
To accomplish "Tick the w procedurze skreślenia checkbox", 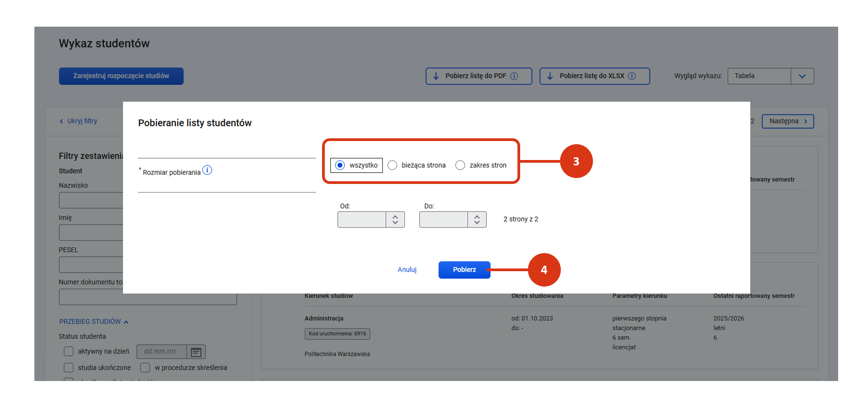I will (145, 367).
